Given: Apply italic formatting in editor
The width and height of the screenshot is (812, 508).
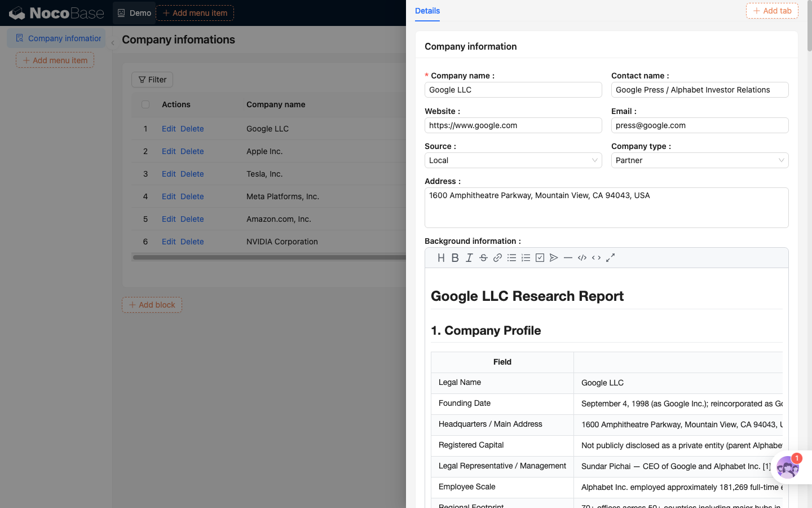Looking at the screenshot, I should [469, 258].
